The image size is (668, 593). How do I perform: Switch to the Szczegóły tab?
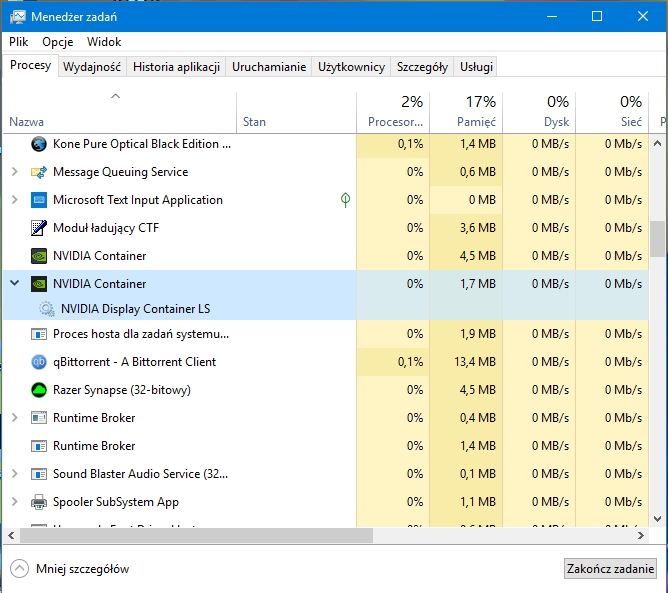click(x=422, y=67)
